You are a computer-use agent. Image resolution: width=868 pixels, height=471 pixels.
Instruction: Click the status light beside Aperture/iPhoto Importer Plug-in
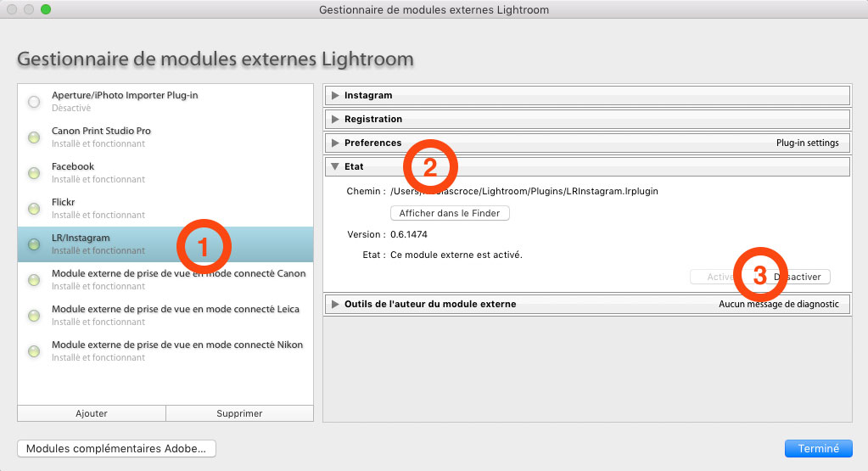point(34,102)
